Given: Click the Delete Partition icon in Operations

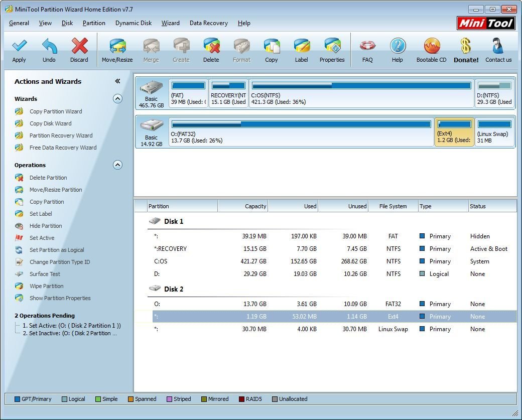Looking at the screenshot, I should 19,178.
